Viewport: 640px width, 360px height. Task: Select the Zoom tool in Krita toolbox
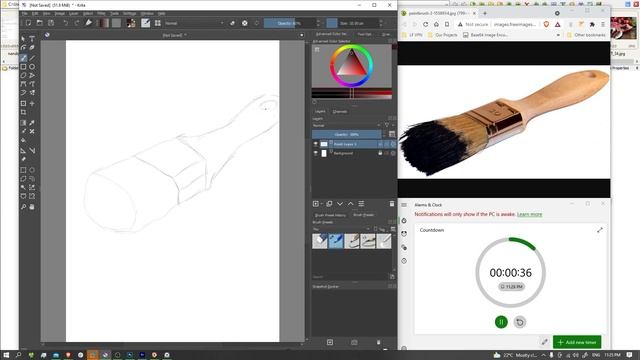coord(23,207)
